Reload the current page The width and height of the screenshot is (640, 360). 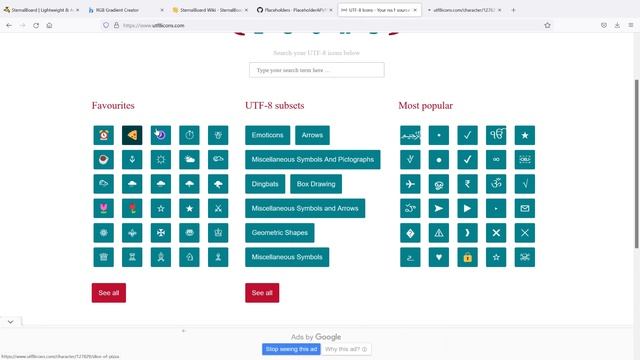(x=36, y=25)
